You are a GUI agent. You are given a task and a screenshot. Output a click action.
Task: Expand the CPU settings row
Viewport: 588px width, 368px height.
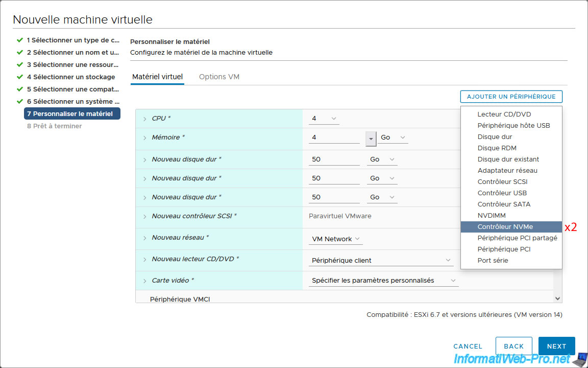pos(145,119)
